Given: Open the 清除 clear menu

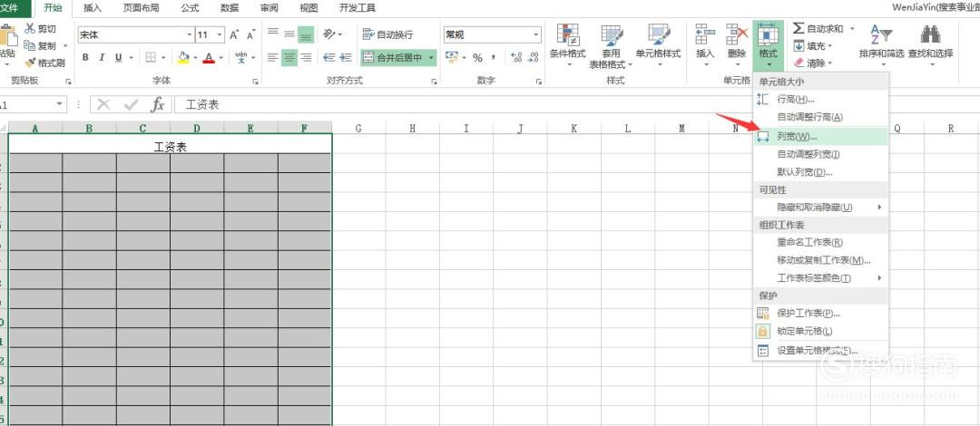Looking at the screenshot, I should click(814, 63).
